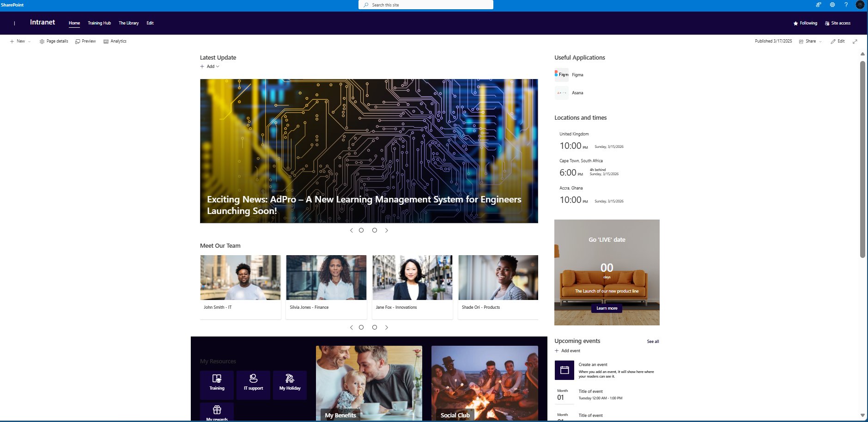Open Page details from the command bar
868x422 pixels.
pyautogui.click(x=54, y=41)
